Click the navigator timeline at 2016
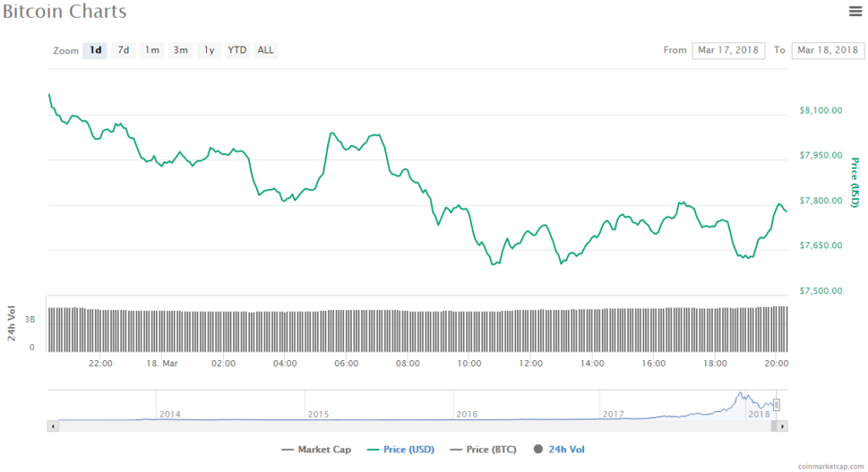Viewport: 868px width, 472px height. [x=466, y=414]
